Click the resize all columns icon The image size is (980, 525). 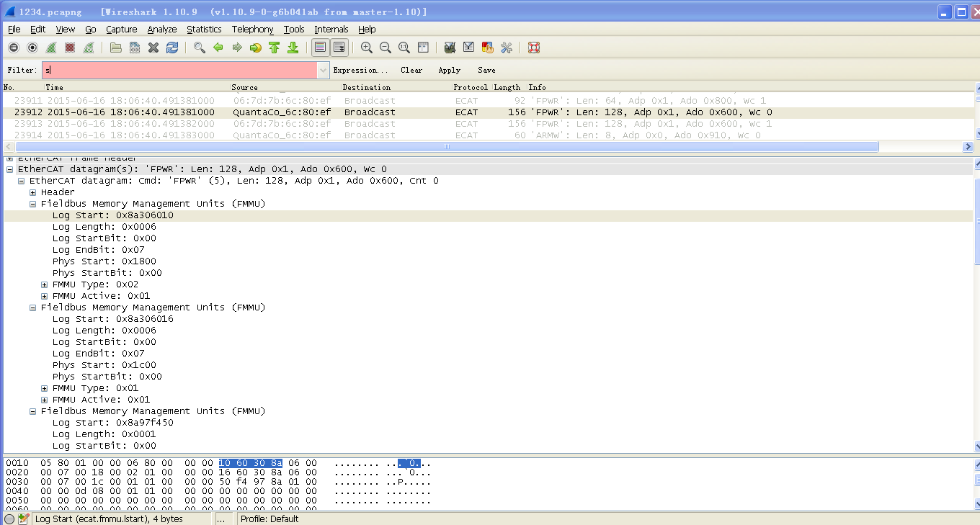(x=423, y=48)
